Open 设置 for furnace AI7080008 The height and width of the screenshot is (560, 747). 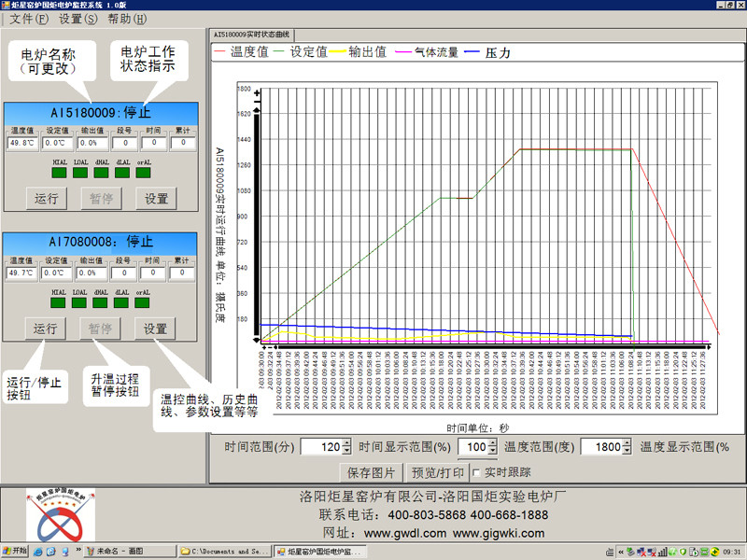tap(155, 329)
